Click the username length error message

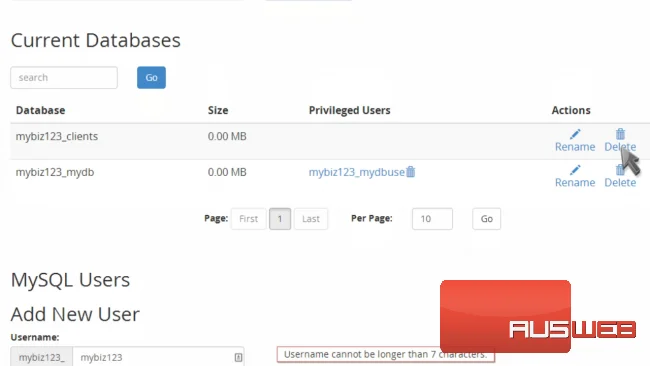(386, 354)
